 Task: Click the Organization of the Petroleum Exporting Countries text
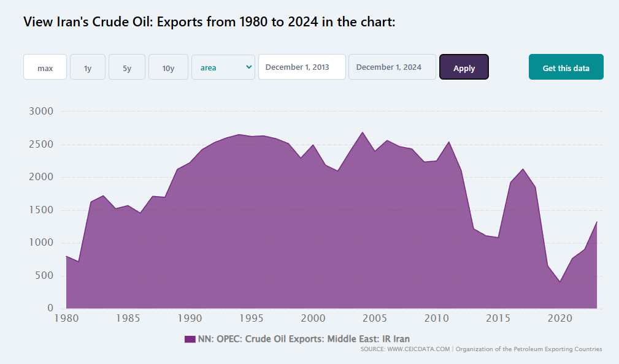click(x=529, y=349)
